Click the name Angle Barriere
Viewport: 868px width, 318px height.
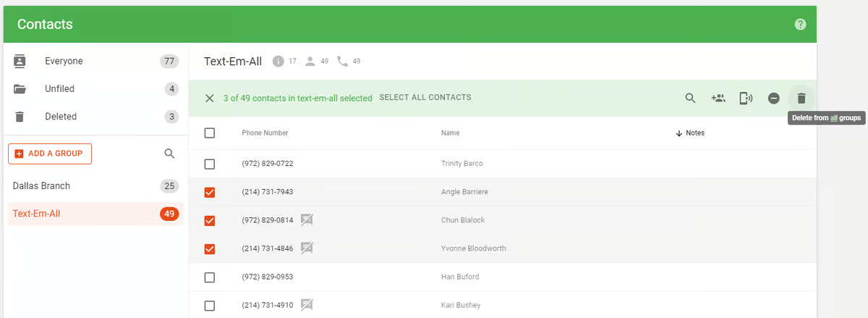[464, 192]
